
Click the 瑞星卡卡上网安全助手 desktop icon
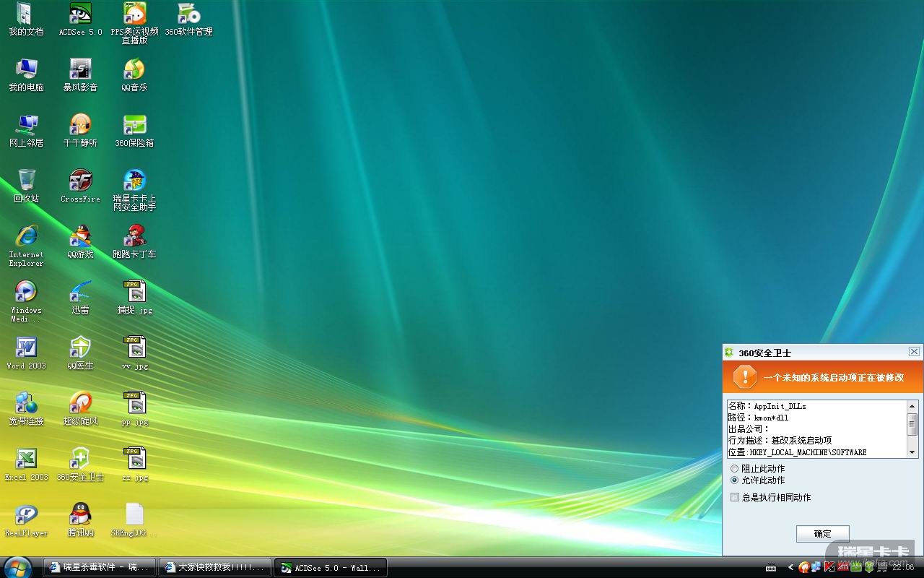click(134, 190)
